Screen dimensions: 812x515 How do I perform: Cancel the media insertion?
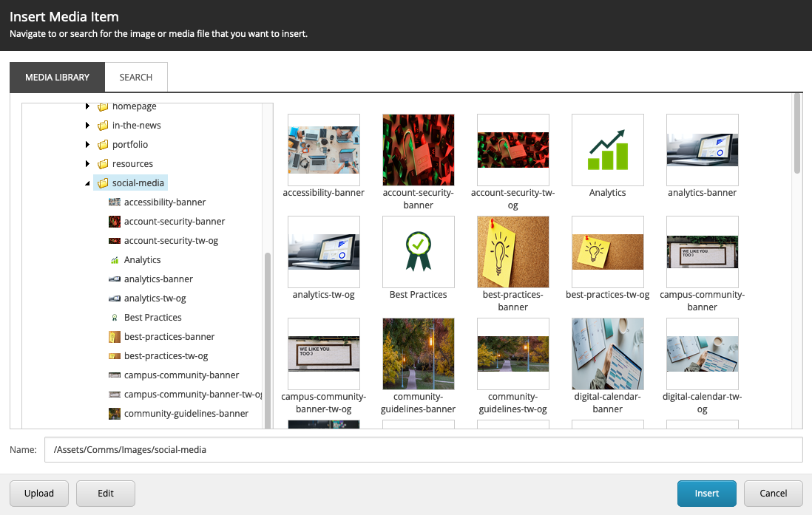point(773,493)
